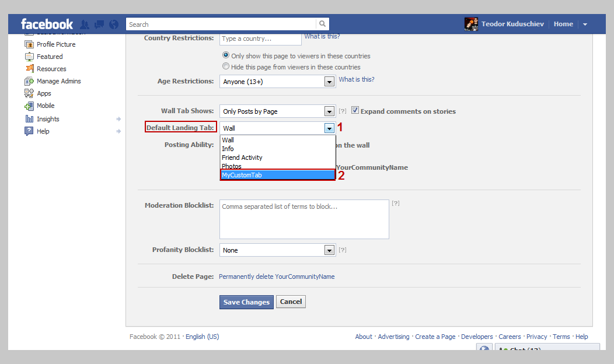This screenshot has height=364, width=614.
Task: Choose Wall from the landing tab list
Action: click(x=278, y=140)
